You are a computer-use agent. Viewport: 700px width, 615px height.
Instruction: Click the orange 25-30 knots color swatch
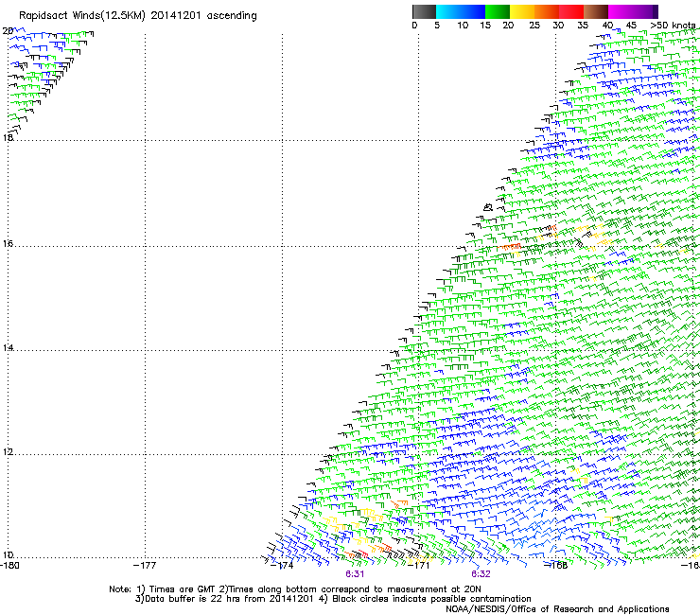[x=547, y=11]
